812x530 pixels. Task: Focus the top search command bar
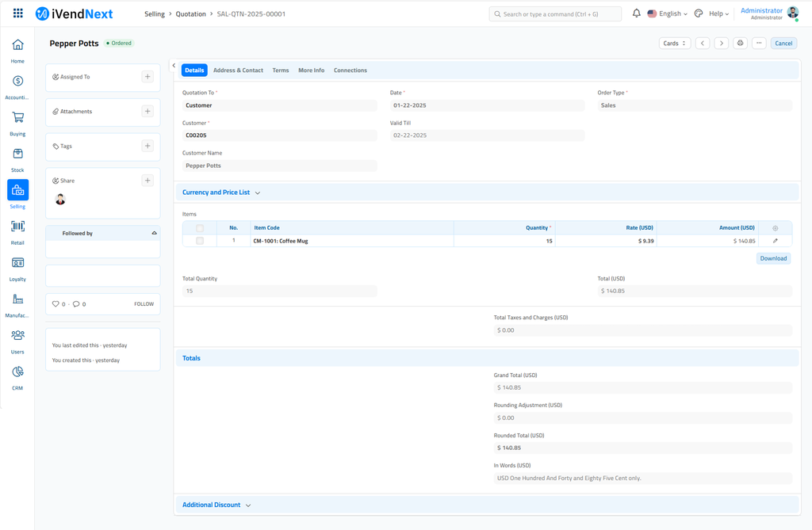[555, 13]
